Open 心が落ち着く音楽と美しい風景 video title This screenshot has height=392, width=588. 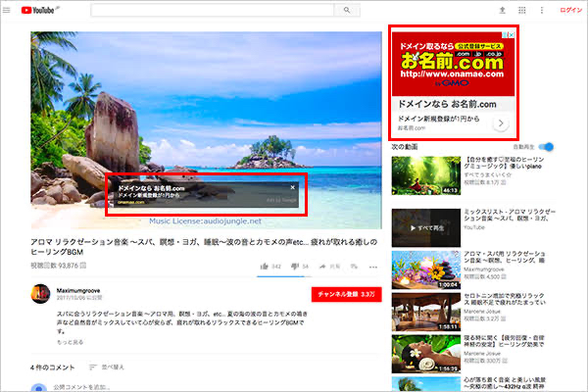[x=505, y=383]
